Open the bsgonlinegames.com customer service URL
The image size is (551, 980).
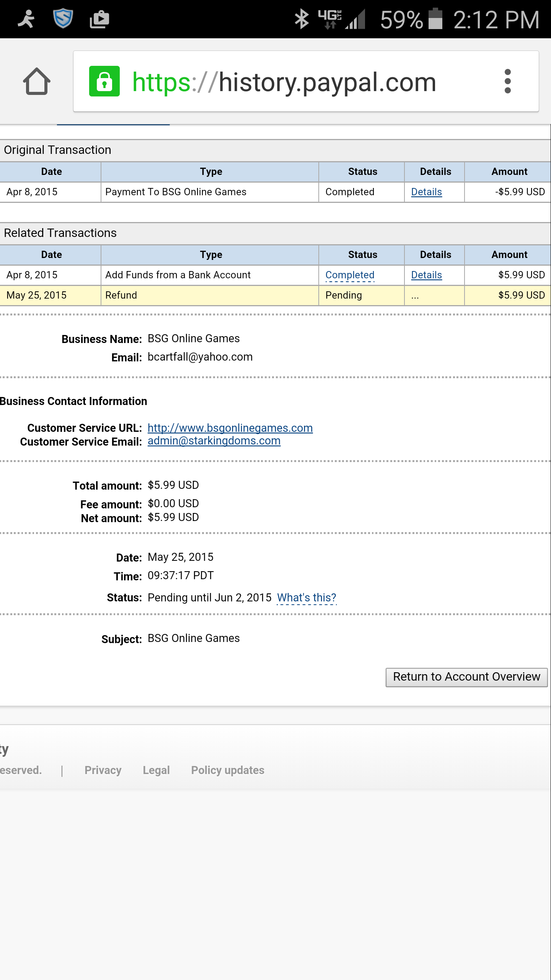[230, 428]
